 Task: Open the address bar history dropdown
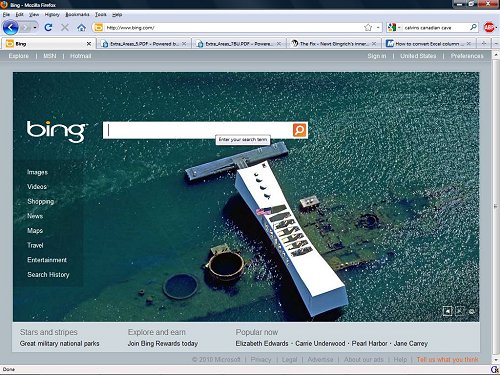[x=378, y=28]
